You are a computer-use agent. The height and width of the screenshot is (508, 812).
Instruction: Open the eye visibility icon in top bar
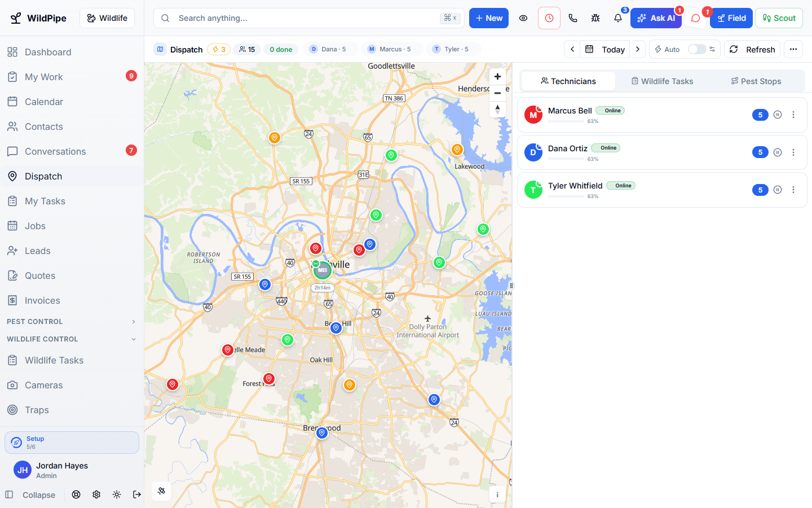pyautogui.click(x=523, y=18)
